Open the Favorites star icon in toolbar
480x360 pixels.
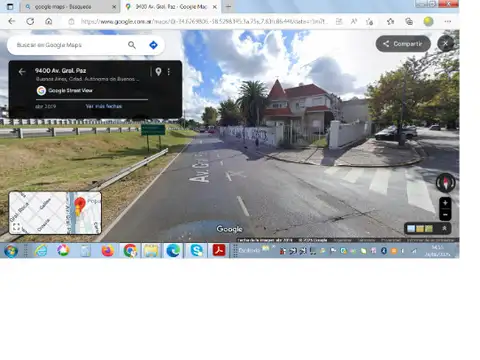point(390,22)
